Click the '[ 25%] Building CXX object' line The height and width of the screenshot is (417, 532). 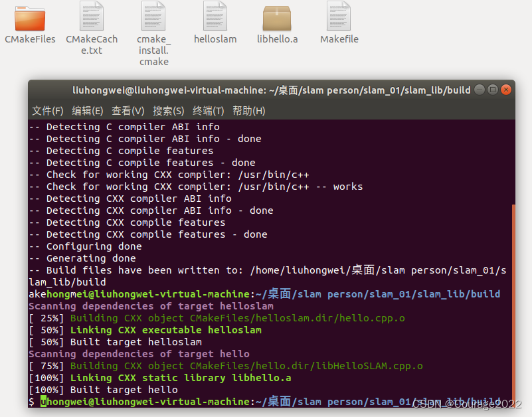point(217,318)
